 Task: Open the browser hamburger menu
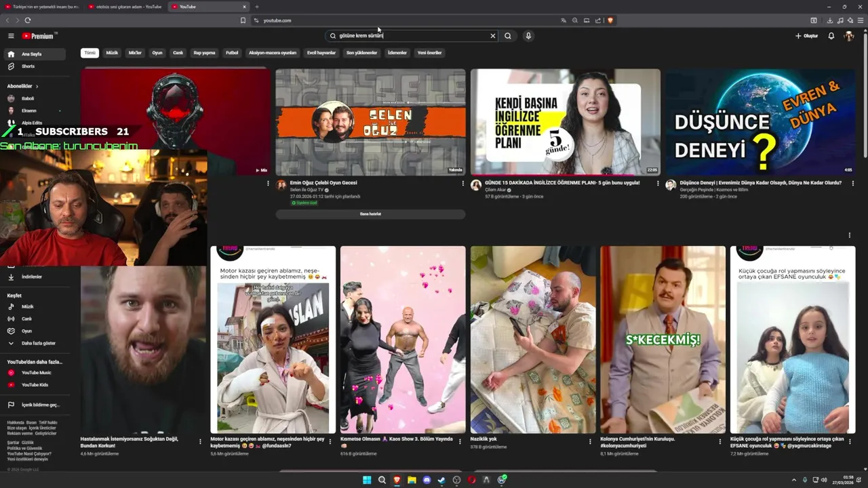click(x=861, y=20)
